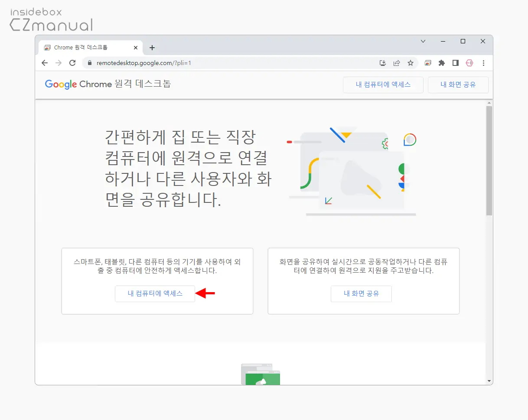Viewport: 528px width, 420px height.
Task: Click the browser forward arrow
Action: (x=59, y=63)
